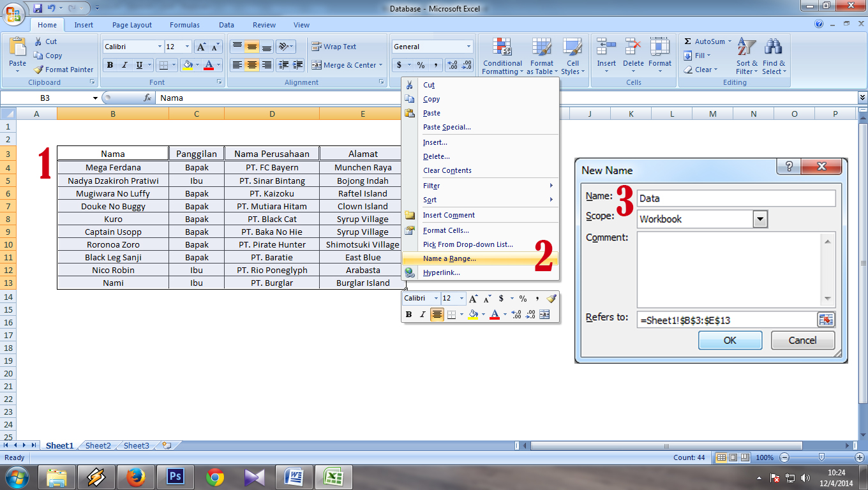The image size is (868, 490).
Task: Open Cell Styles gallery
Action: coord(572,56)
